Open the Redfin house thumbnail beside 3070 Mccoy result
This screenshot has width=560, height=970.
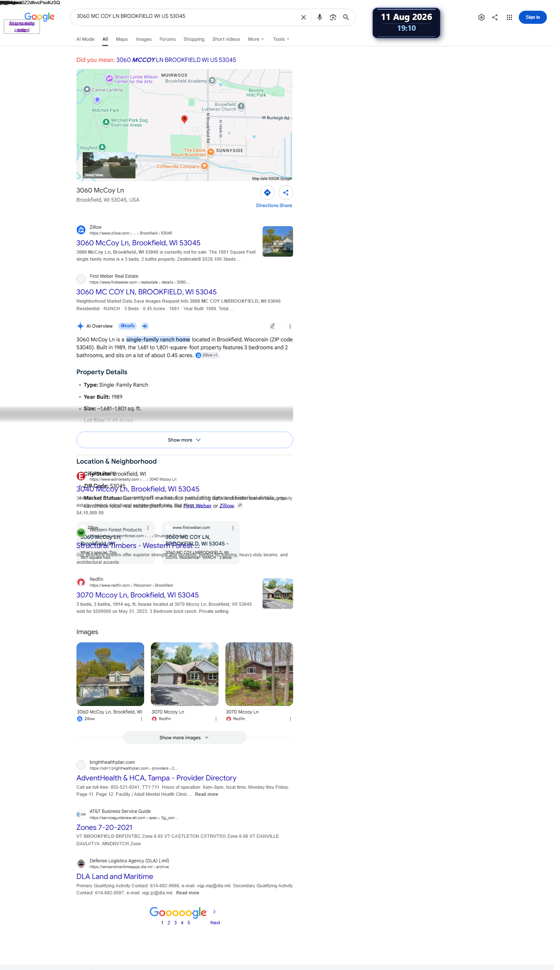(278, 594)
